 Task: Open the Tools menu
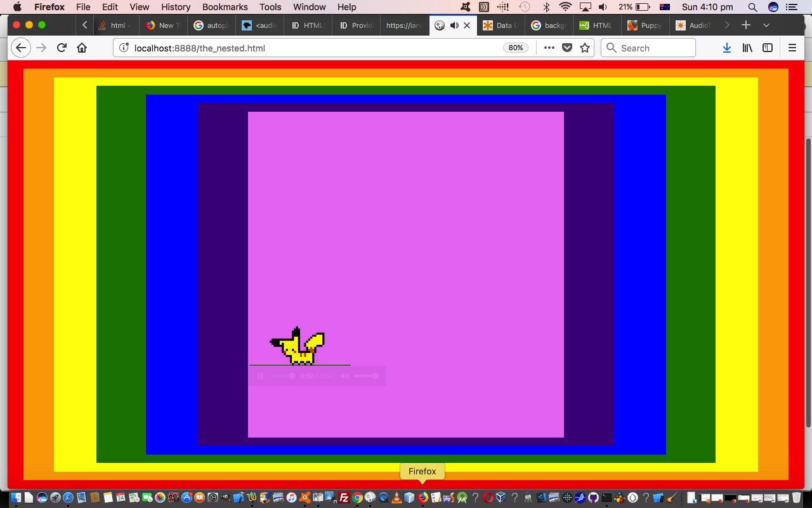tap(270, 7)
